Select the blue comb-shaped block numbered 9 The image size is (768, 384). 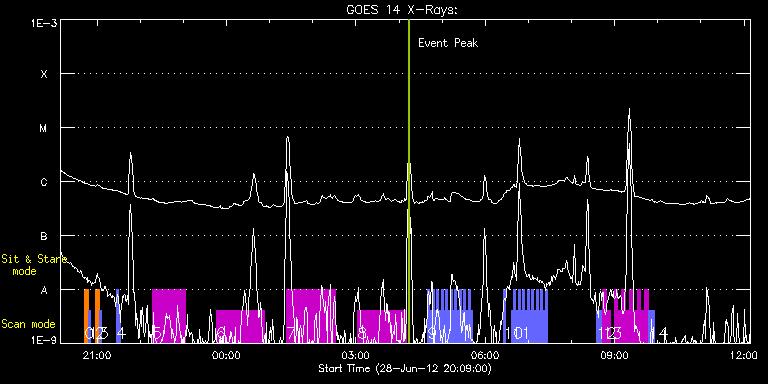click(450, 316)
